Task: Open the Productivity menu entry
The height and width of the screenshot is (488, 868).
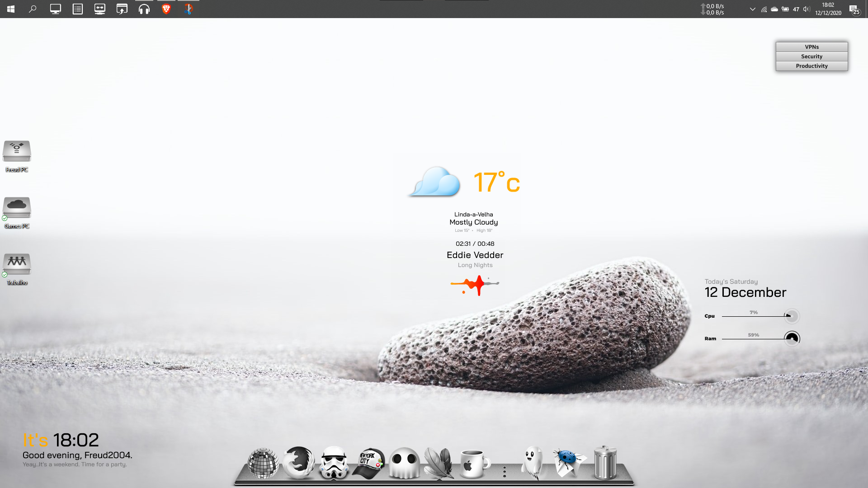Action: click(811, 66)
